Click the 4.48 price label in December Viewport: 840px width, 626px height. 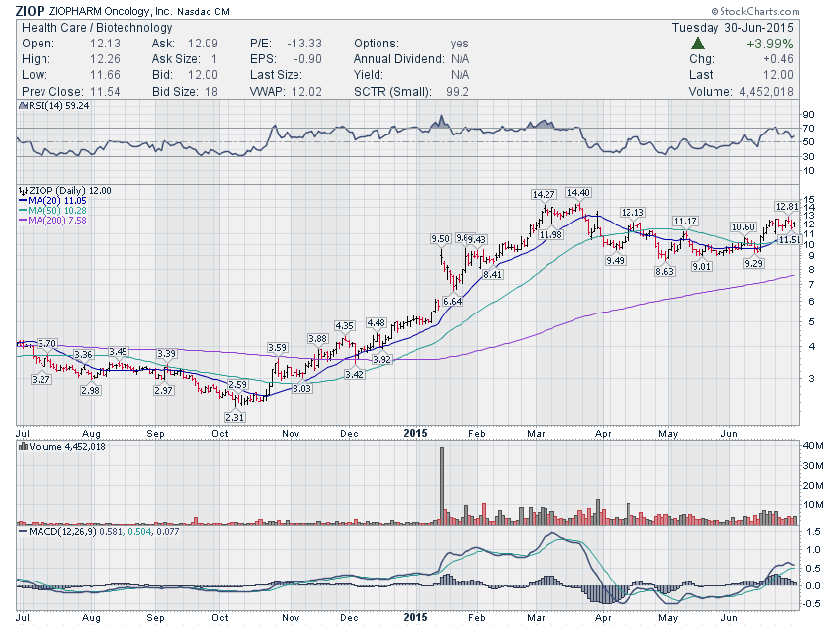376,322
